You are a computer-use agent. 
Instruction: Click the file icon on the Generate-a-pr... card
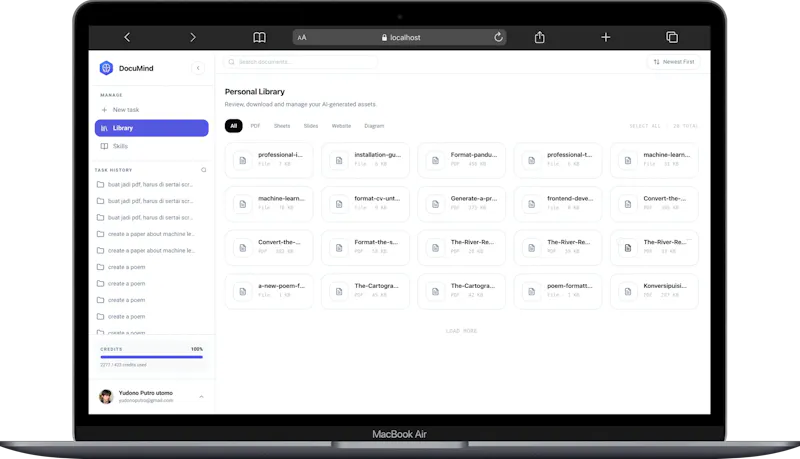pos(435,204)
